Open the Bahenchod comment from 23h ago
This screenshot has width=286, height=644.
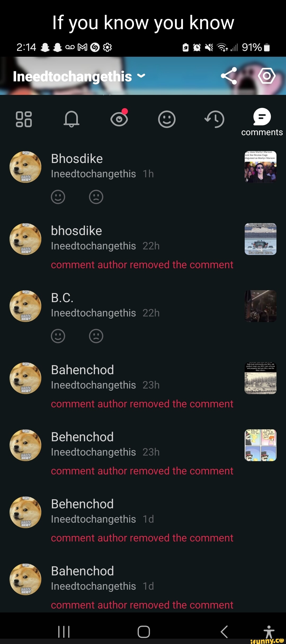click(143, 386)
